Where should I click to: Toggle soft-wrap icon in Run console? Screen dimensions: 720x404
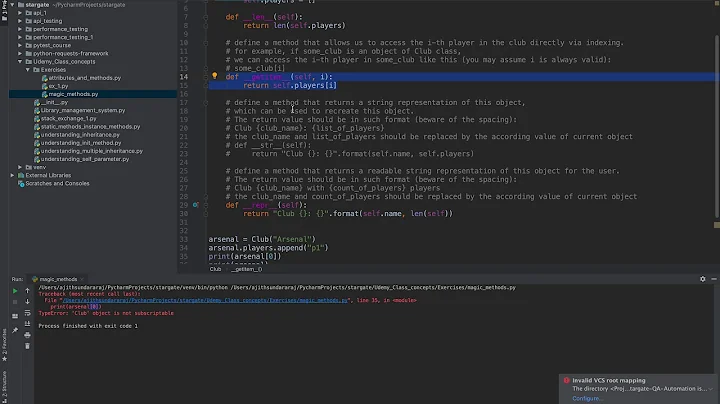click(27, 313)
